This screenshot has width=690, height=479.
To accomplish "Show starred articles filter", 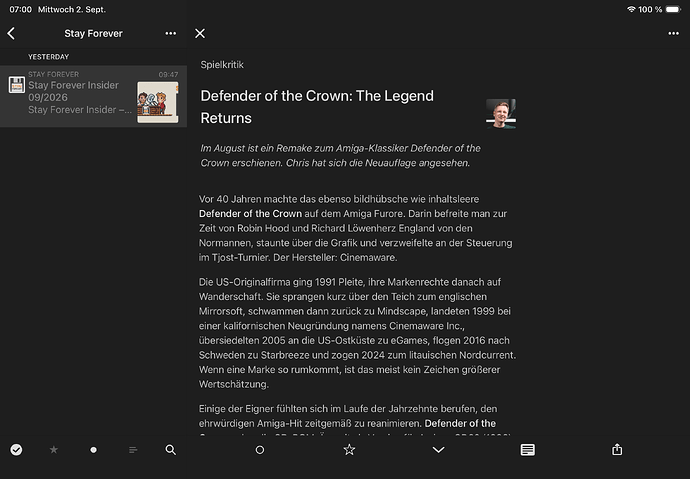I will point(54,450).
